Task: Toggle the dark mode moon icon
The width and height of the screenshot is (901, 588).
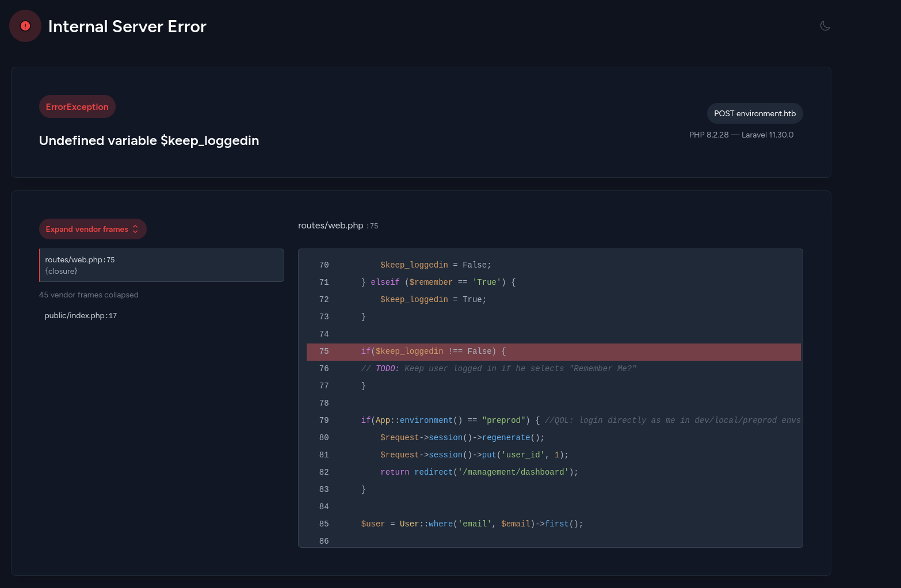Action: (825, 26)
